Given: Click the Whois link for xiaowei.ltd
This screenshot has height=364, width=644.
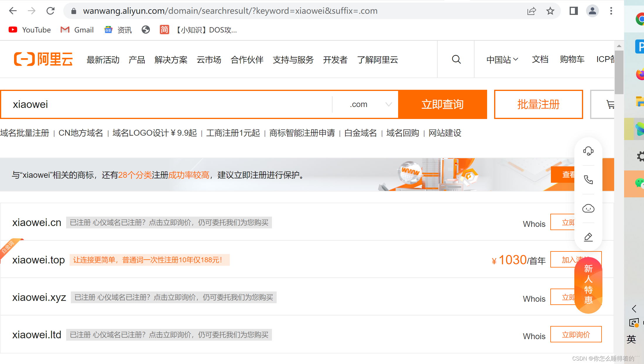Looking at the screenshot, I should coord(534,336).
